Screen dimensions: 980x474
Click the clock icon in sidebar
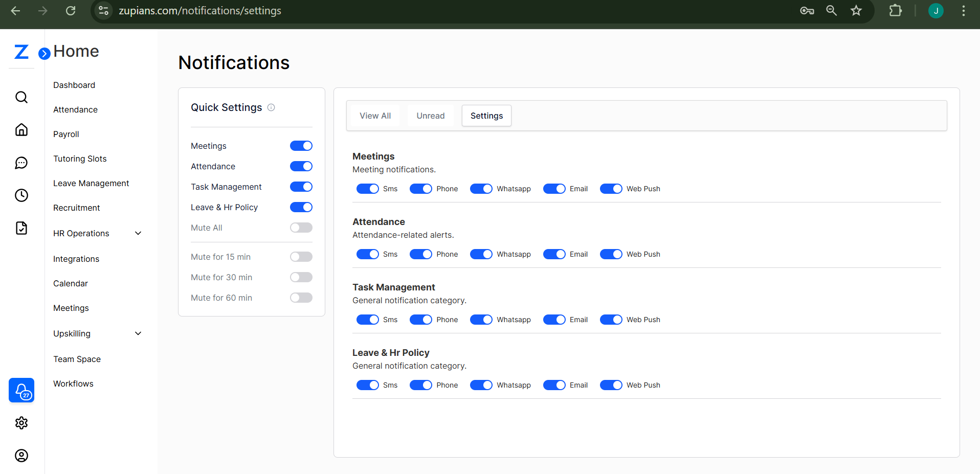click(x=21, y=195)
